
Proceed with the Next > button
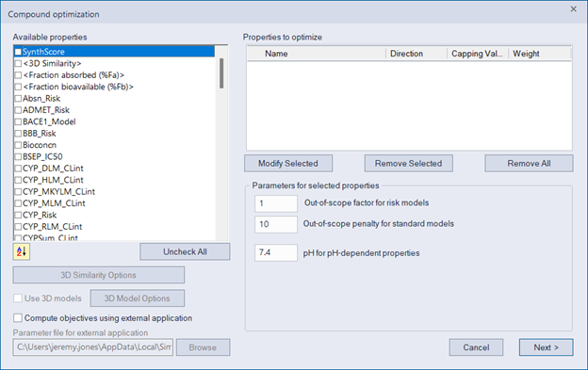(546, 347)
